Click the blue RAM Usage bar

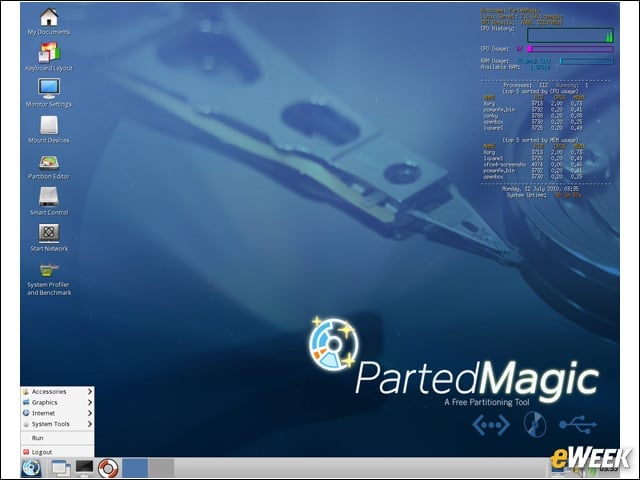click(x=587, y=61)
